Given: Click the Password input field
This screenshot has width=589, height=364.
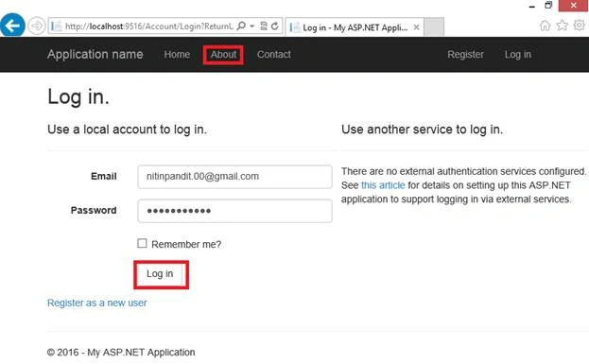Looking at the screenshot, I should [234, 211].
